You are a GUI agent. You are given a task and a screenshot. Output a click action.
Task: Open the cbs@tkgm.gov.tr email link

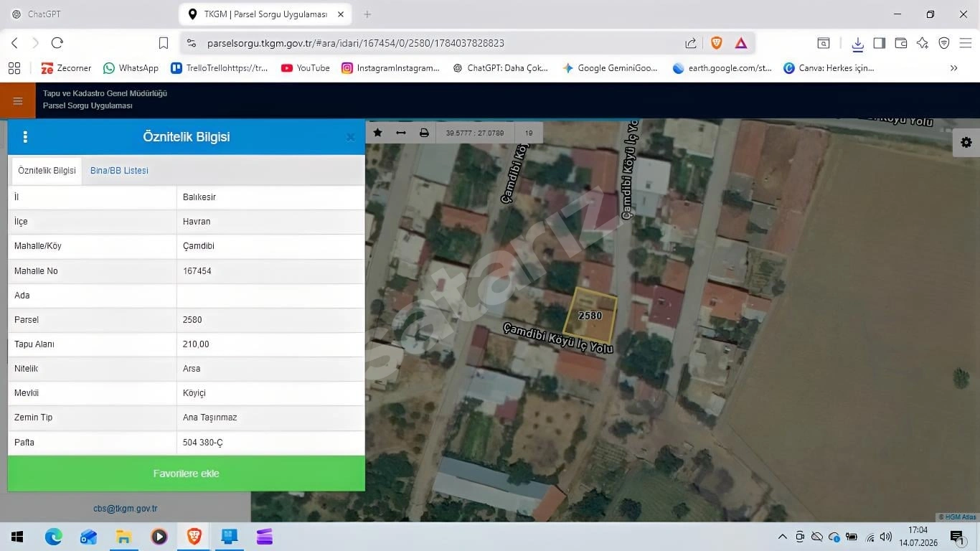(125, 509)
